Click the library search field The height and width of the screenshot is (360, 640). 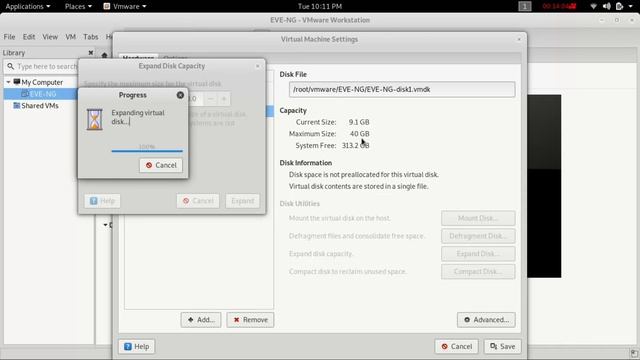pos(41,66)
